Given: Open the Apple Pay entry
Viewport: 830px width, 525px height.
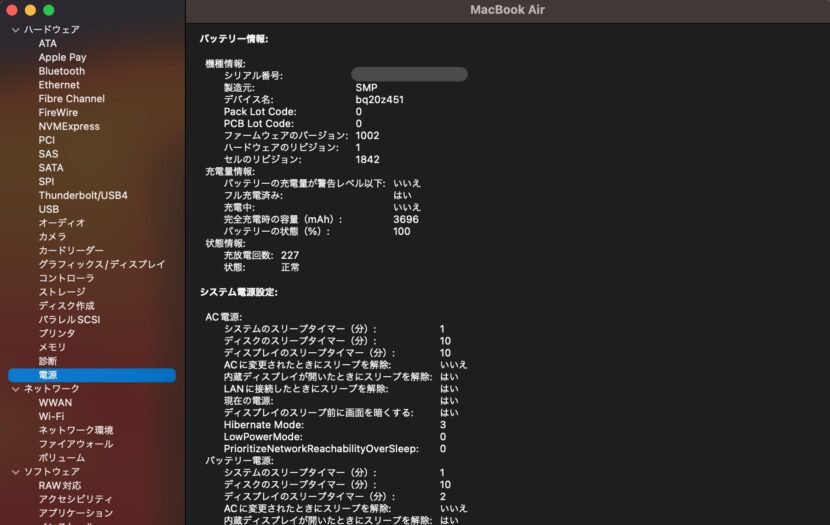Looking at the screenshot, I should (x=62, y=57).
